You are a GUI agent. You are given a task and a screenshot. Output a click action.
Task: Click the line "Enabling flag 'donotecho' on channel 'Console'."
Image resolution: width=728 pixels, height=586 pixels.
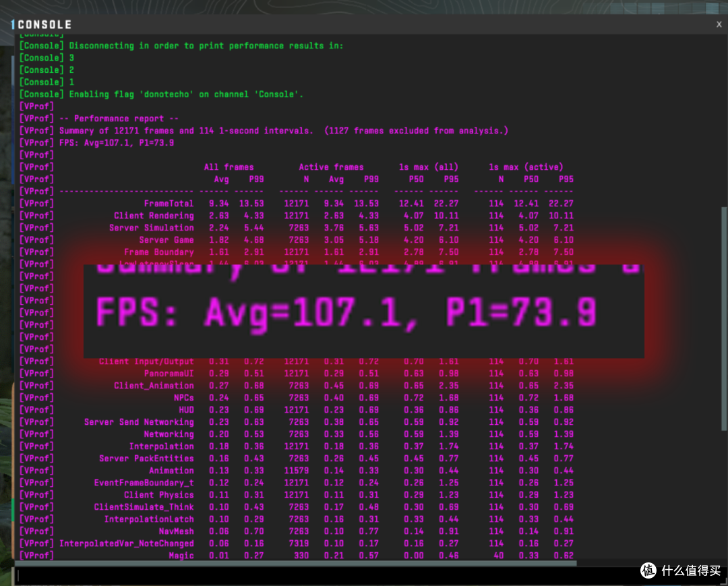click(186, 94)
